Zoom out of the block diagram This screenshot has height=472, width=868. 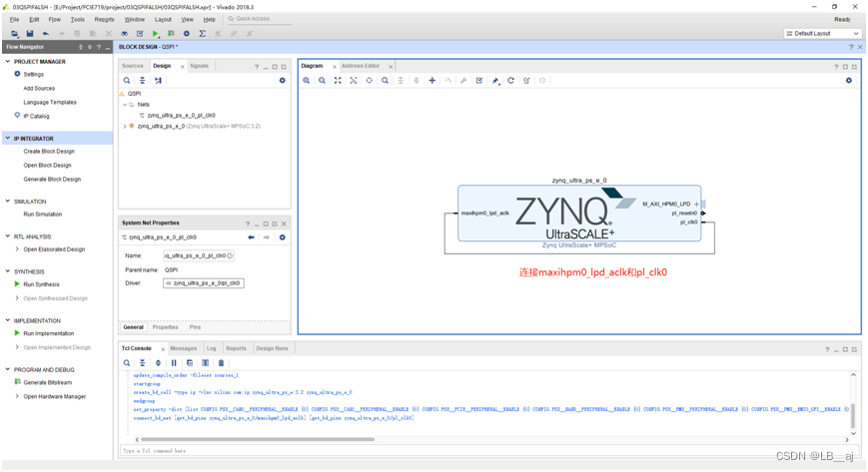[322, 80]
